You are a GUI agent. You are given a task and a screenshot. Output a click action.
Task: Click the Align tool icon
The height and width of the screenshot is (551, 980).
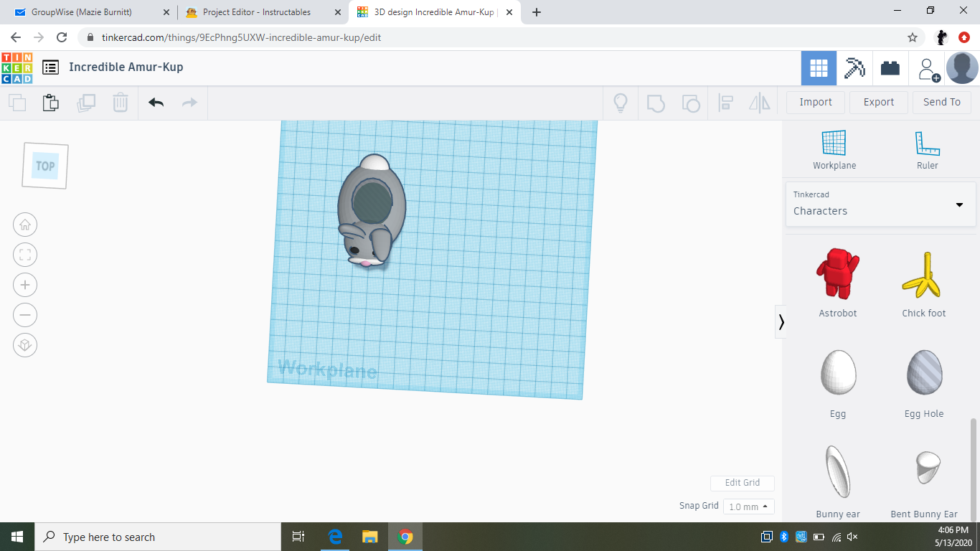(725, 103)
